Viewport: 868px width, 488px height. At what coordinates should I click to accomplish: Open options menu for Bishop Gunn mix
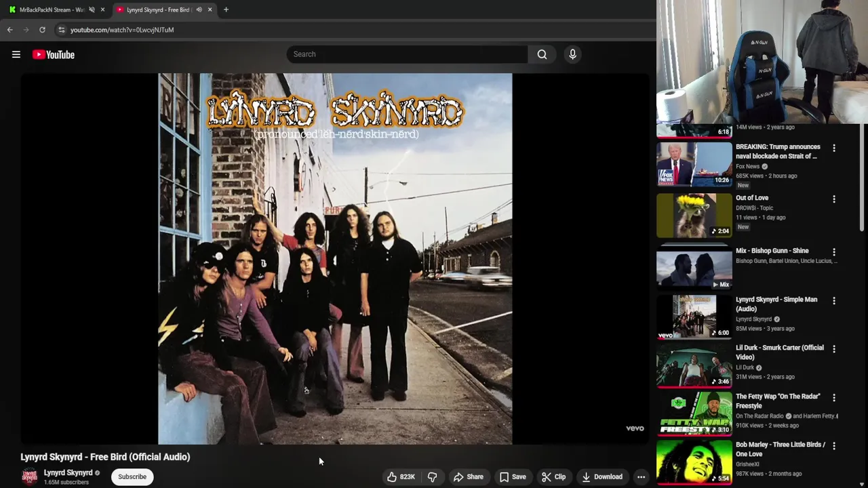(x=834, y=252)
